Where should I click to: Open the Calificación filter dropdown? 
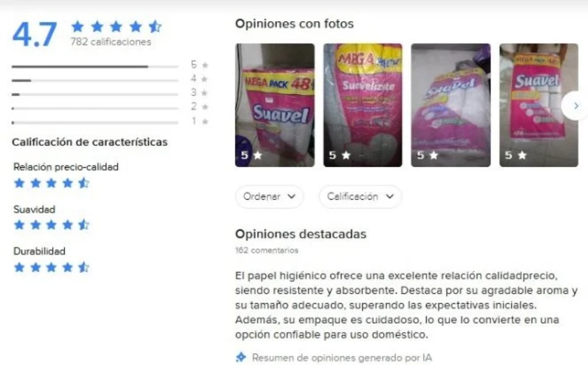pyautogui.click(x=360, y=197)
